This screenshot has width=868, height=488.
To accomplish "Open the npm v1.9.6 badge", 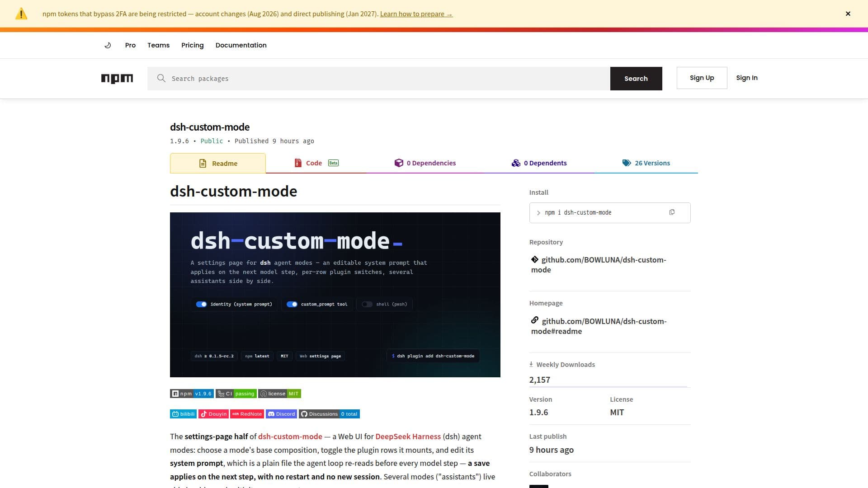I will [192, 394].
